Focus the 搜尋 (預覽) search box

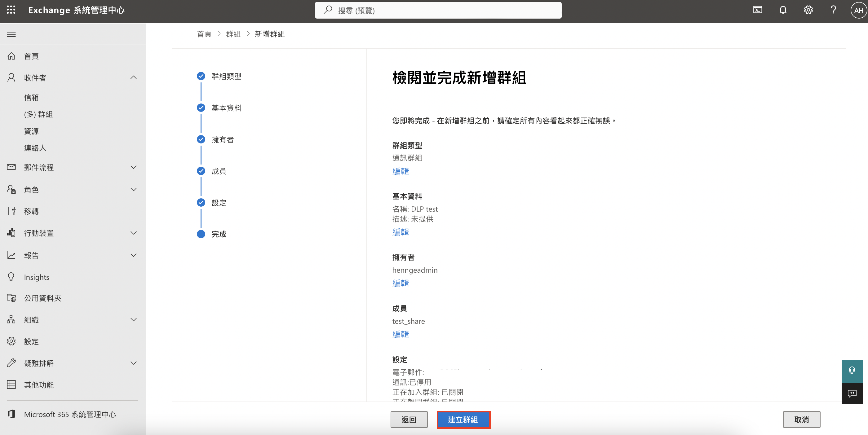[x=438, y=10]
